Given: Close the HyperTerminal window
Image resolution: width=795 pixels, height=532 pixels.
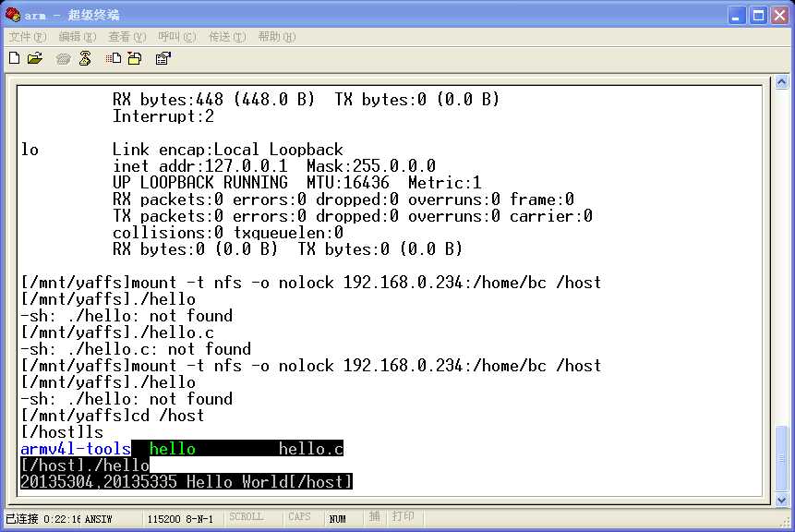Looking at the screenshot, I should [780, 15].
